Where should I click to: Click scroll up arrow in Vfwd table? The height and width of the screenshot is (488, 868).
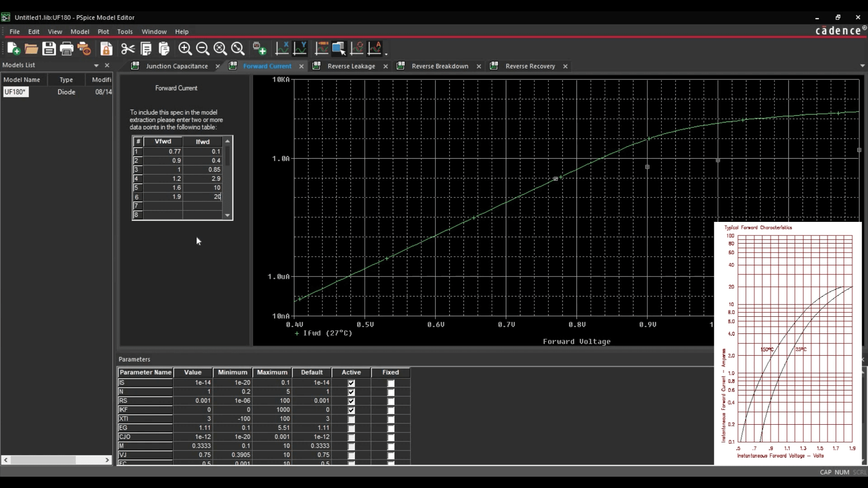[228, 141]
